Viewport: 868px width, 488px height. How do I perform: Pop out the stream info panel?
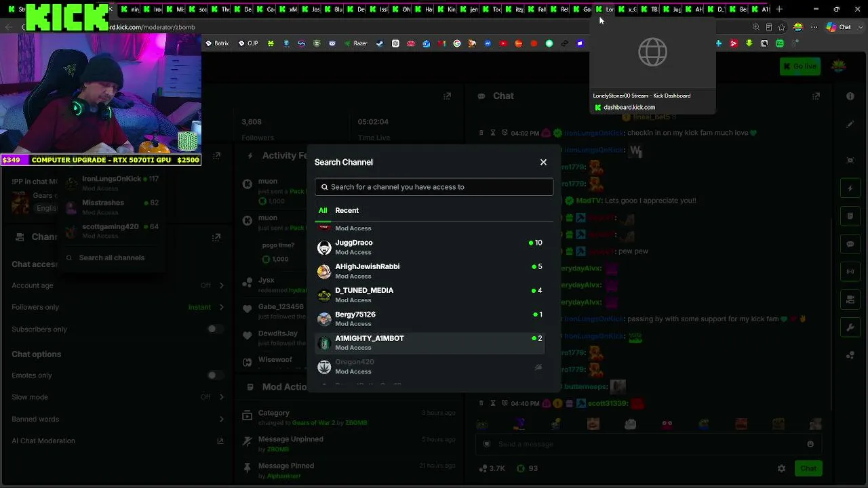click(216, 155)
